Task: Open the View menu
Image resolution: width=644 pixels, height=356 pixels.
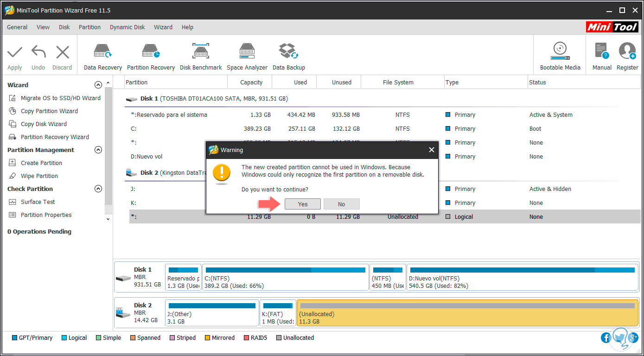Action: pyautogui.click(x=43, y=27)
